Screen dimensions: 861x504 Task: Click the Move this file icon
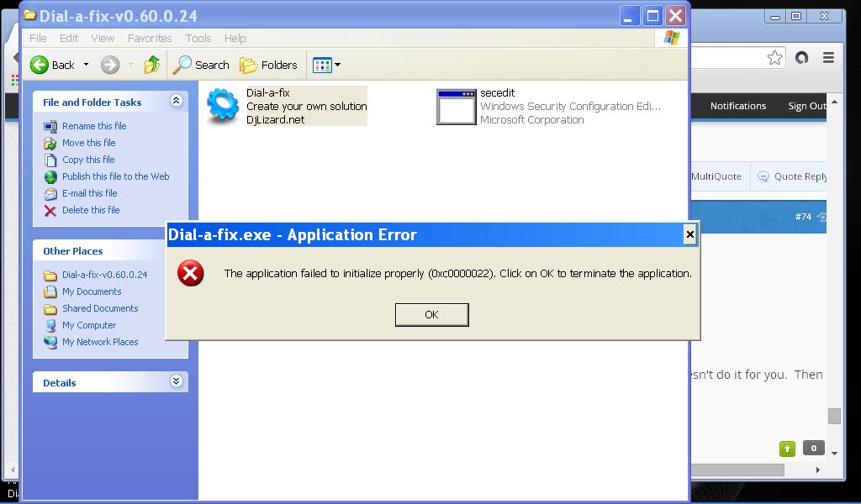50,144
